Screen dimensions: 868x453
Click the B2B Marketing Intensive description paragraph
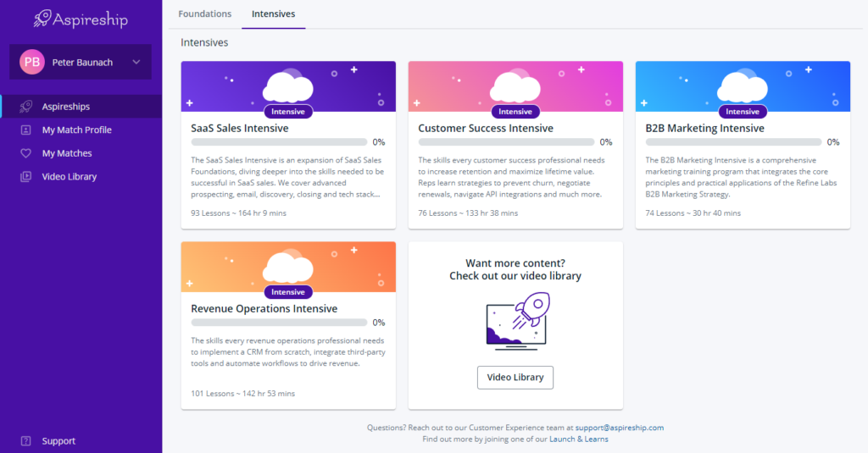point(741,177)
